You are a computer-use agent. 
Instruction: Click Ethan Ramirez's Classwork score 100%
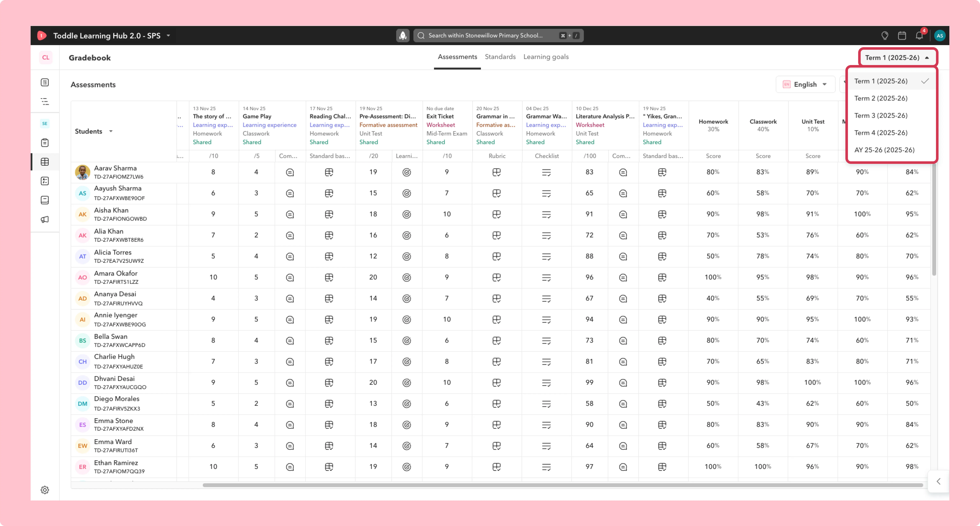(763, 467)
